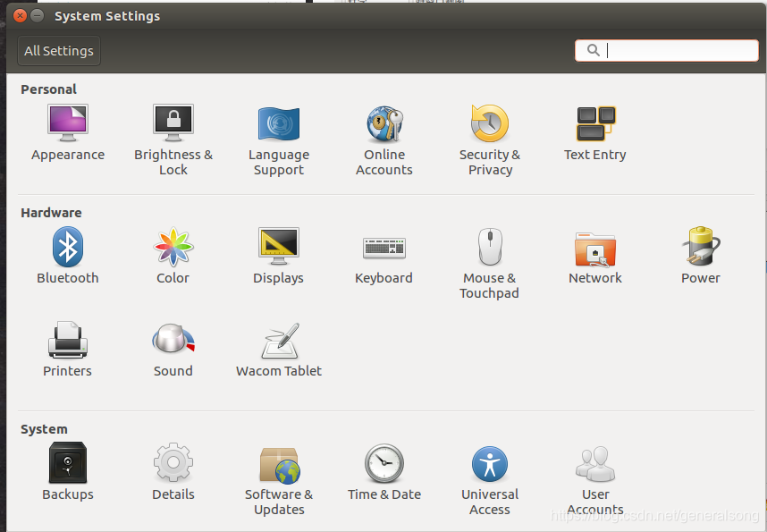Open the Power battery icon
Viewport: 767px width, 532px height.
(x=701, y=246)
